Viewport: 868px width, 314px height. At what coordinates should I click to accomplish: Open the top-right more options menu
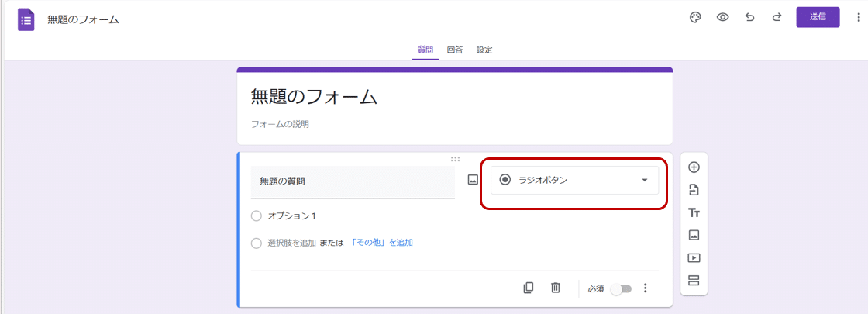[x=856, y=17]
